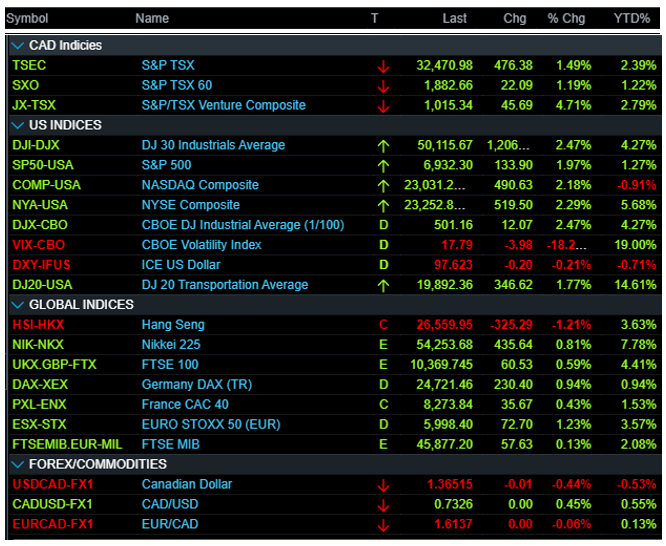The width and height of the screenshot is (666, 546).
Task: Click the T column header
Action: pos(374,19)
